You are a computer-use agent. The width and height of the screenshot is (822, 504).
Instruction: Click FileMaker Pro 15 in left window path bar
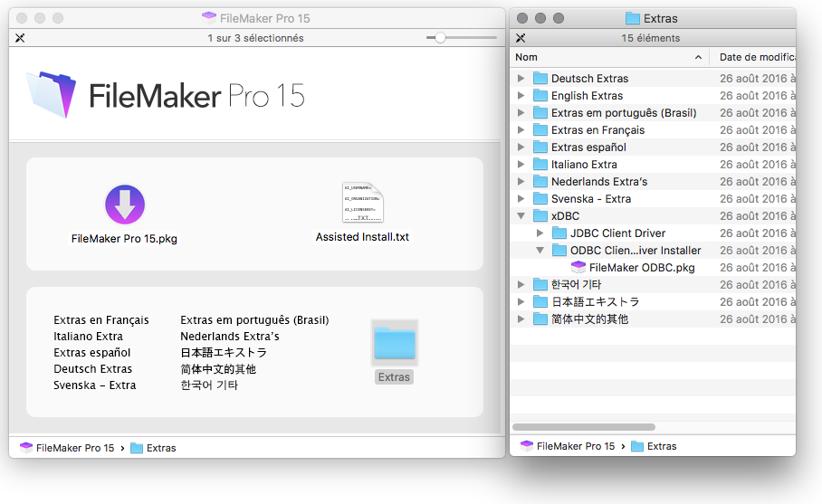pyautogui.click(x=67, y=448)
